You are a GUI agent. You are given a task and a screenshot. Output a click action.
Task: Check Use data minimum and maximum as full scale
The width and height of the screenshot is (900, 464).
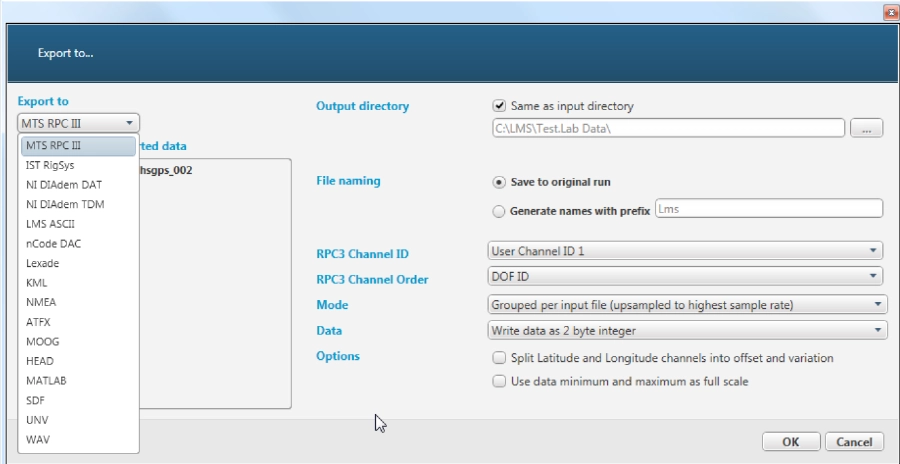[499, 381]
